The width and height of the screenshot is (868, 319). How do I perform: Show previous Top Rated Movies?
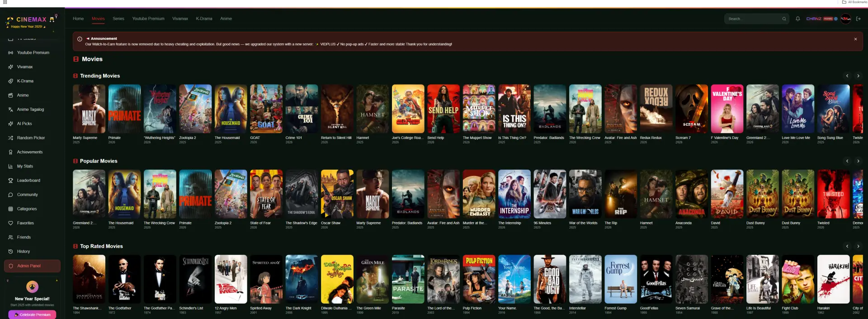point(847,246)
